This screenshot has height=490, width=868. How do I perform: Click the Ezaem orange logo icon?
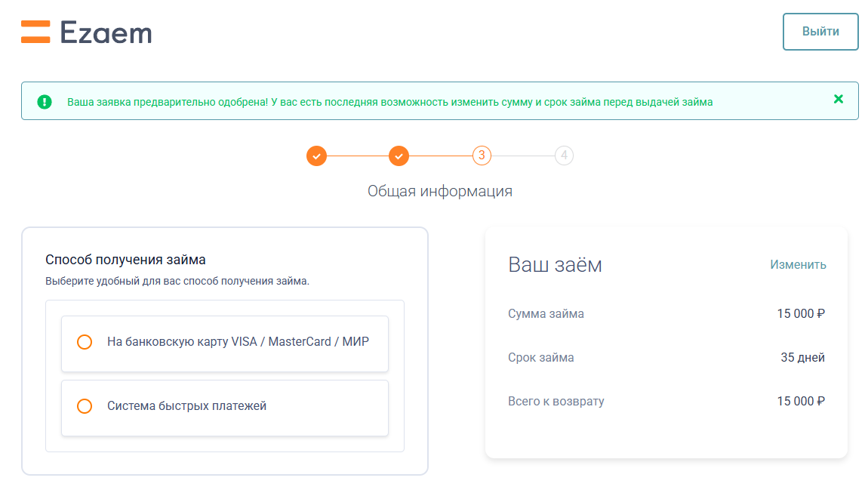35,32
